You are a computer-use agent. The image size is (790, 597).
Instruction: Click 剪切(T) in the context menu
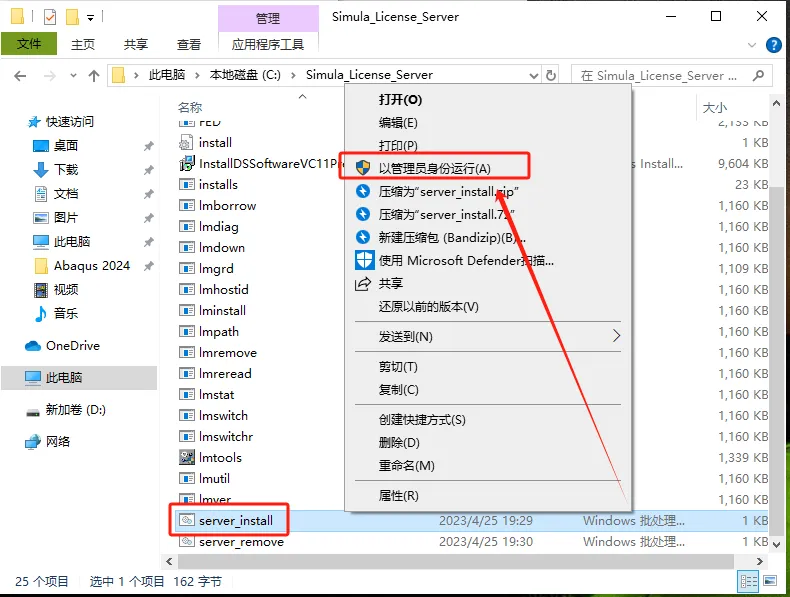(x=398, y=367)
